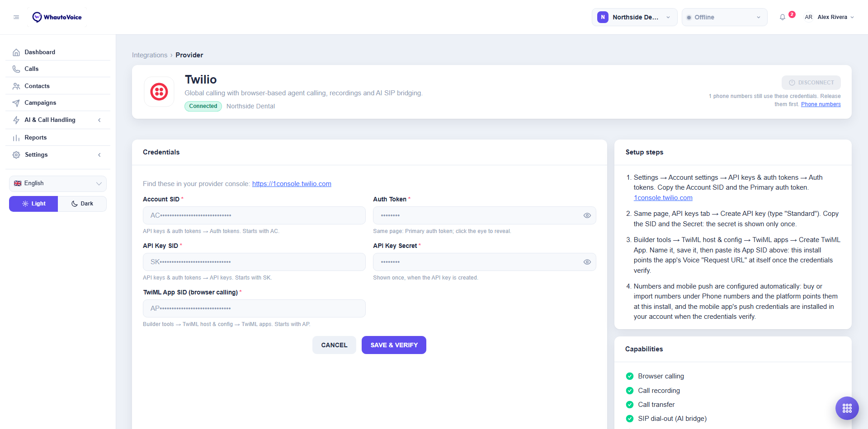
Task: Reveal the API Key Secret with eye icon
Action: (587, 262)
